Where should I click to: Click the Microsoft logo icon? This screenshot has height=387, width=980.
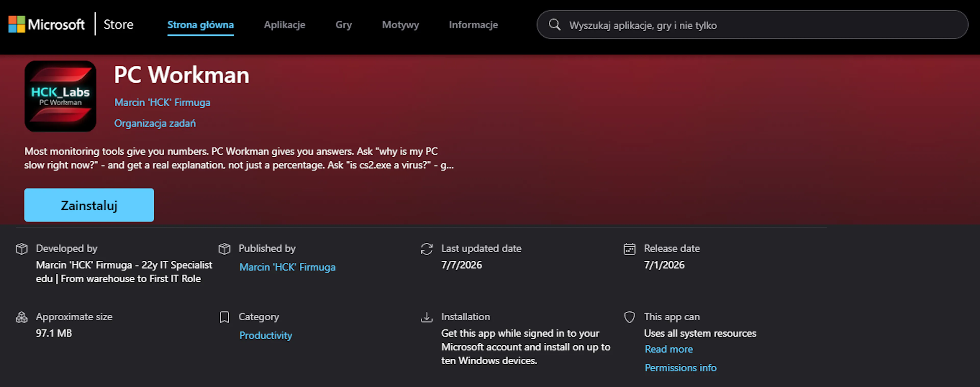pyautogui.click(x=17, y=24)
